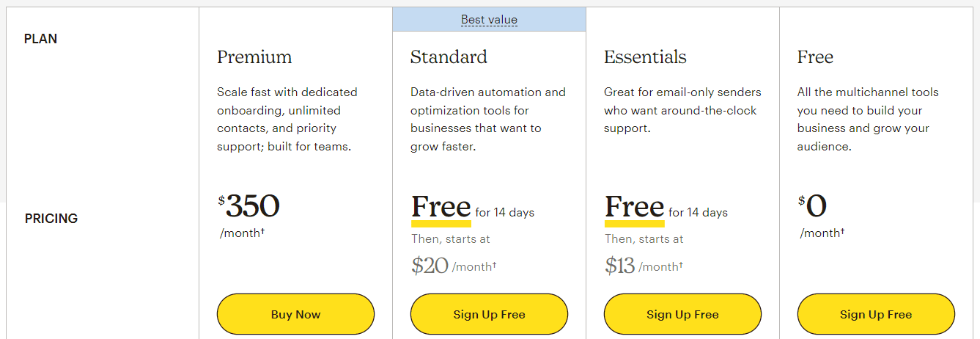Click the dagger footnote after $20 /month
Image resolution: width=980 pixels, height=339 pixels.
(494, 265)
